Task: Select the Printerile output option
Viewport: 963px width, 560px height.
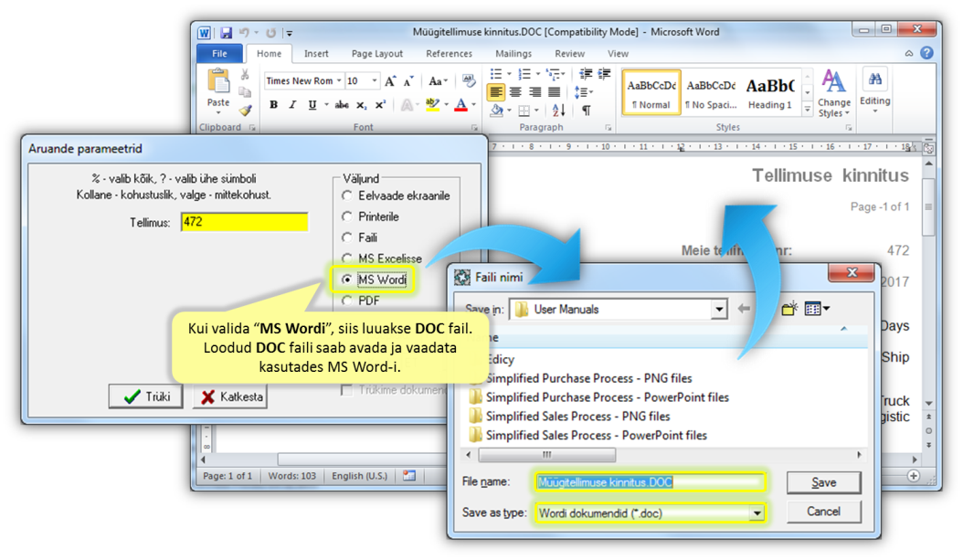Action: point(347,217)
